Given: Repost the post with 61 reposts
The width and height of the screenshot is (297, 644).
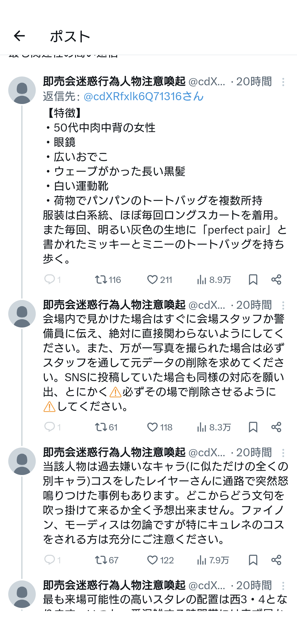Looking at the screenshot, I should click(x=101, y=427).
